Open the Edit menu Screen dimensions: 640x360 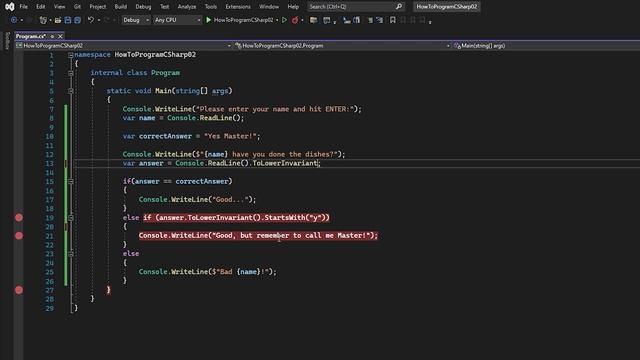[40, 7]
